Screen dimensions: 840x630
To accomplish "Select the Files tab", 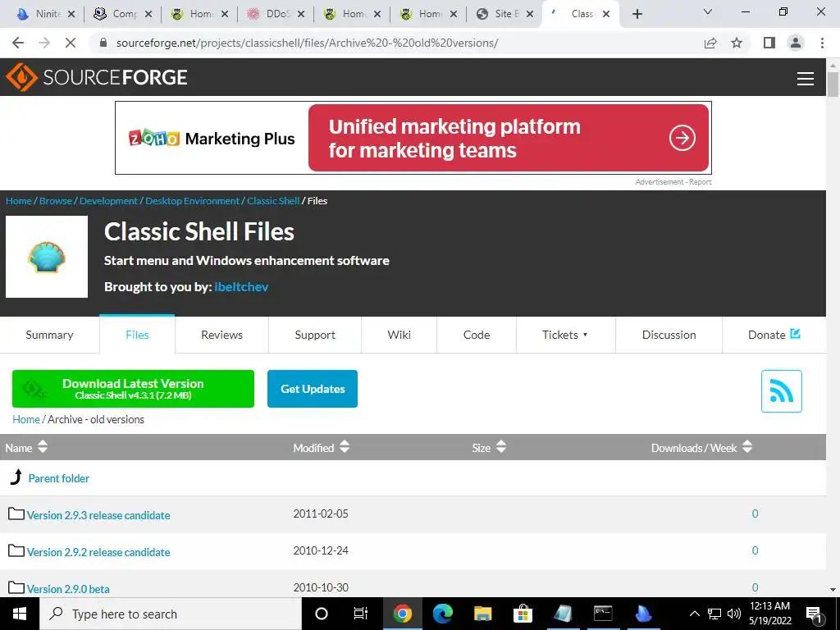I will [x=137, y=335].
